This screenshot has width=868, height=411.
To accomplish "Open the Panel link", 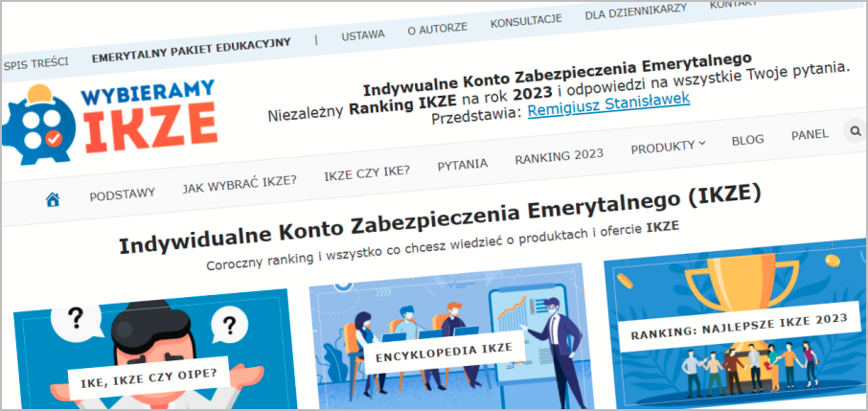I will tap(810, 135).
